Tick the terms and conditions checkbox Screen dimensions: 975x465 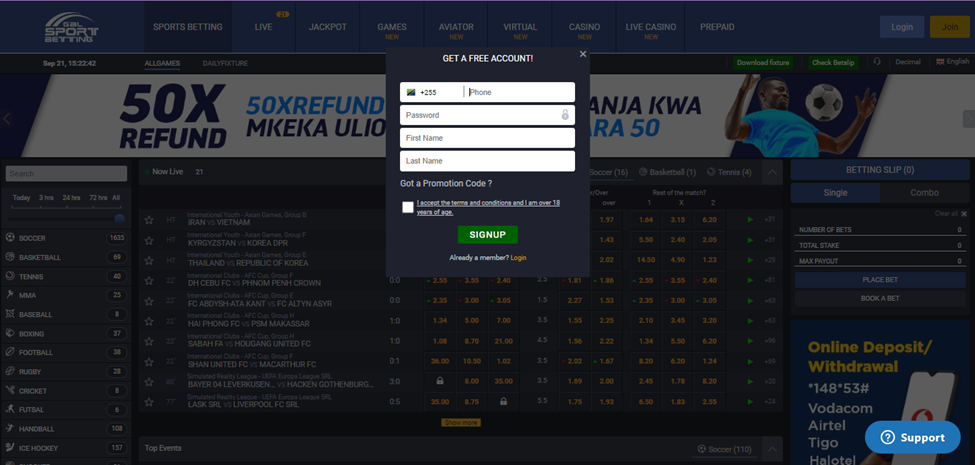point(408,207)
